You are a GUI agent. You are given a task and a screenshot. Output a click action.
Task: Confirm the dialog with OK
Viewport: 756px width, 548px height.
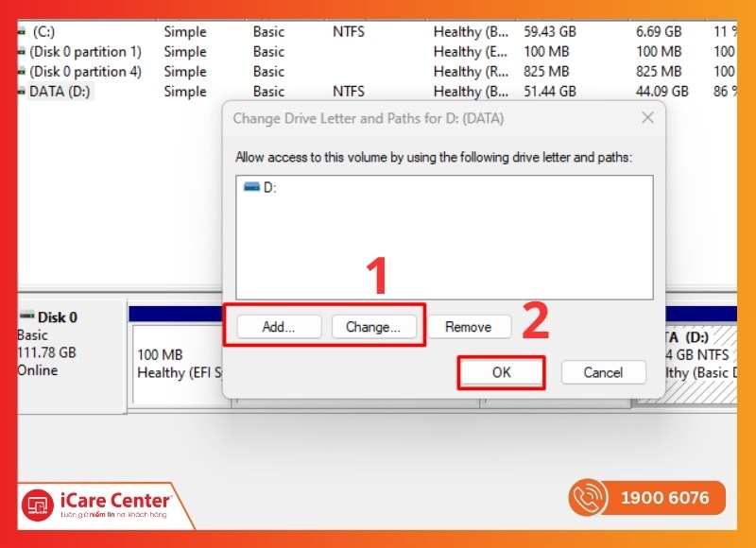click(x=501, y=372)
